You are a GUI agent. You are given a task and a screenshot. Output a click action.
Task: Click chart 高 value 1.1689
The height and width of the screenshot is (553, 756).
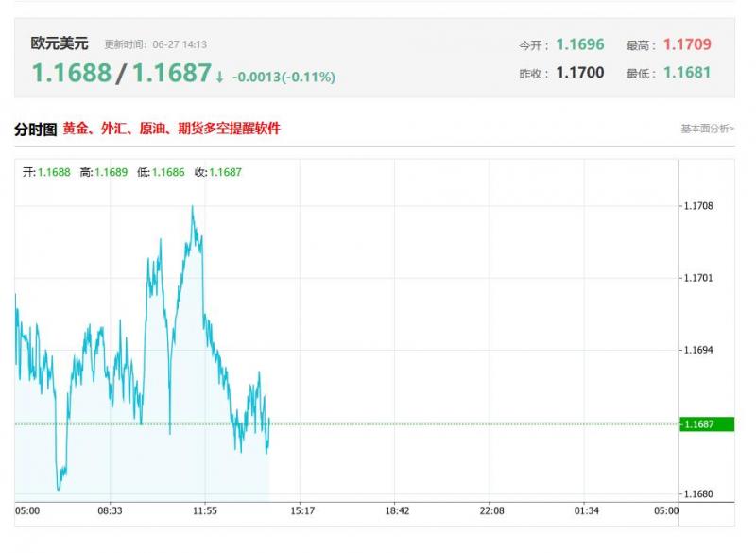pyautogui.click(x=111, y=172)
